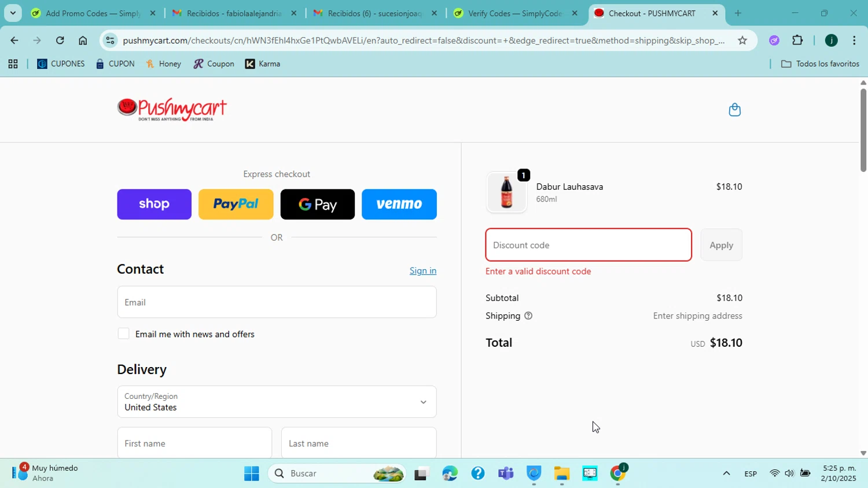Click Apply discount button
The image size is (868, 488).
click(x=721, y=245)
